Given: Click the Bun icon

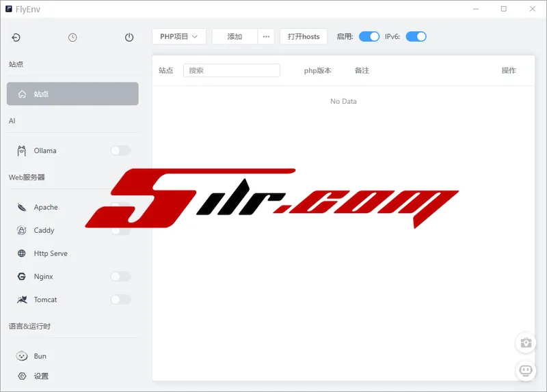Looking at the screenshot, I should [x=22, y=356].
